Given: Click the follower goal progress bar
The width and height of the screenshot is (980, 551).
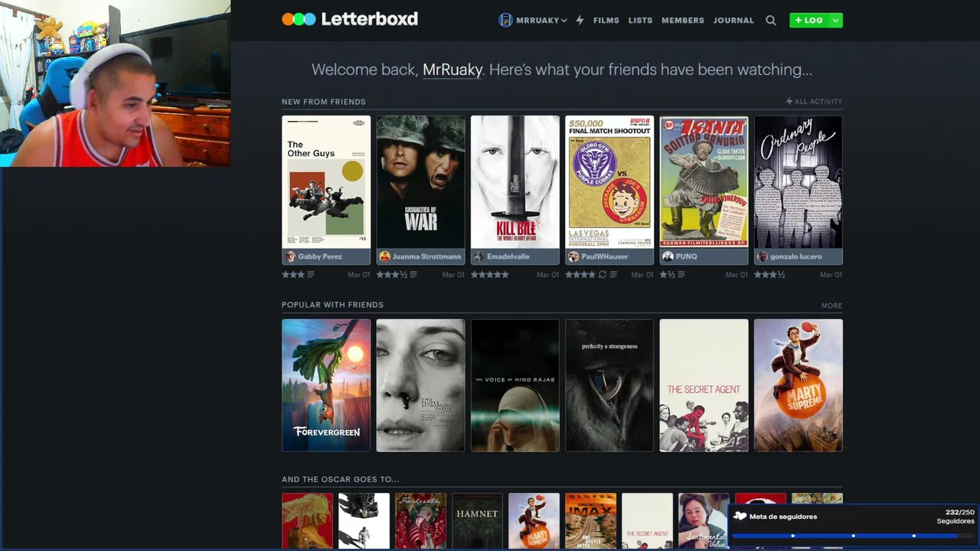Looking at the screenshot, I should coord(853,536).
